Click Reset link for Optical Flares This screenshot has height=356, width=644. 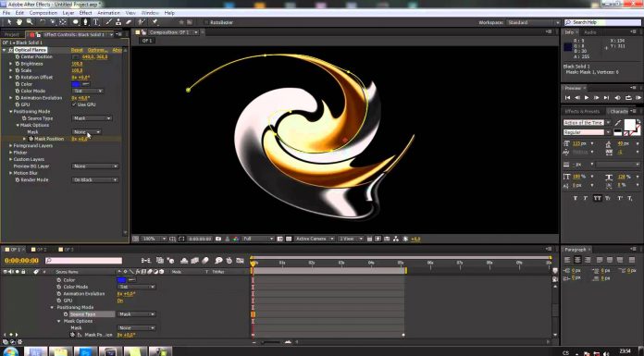tap(77, 50)
